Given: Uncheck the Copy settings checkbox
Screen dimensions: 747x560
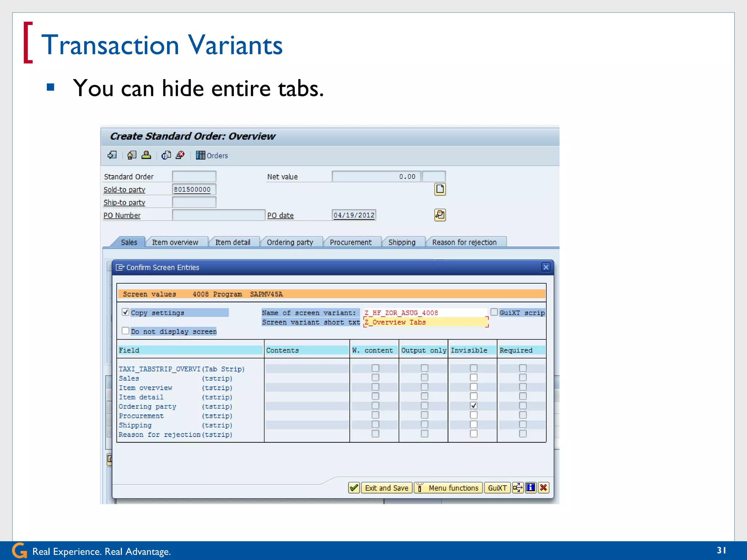Looking at the screenshot, I should (x=125, y=312).
